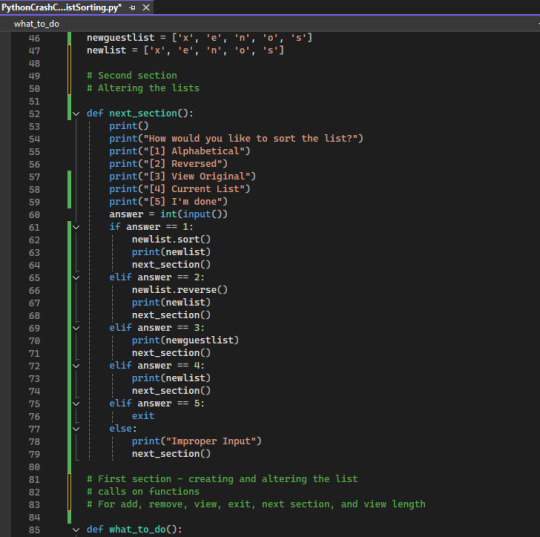Image resolution: width=540 pixels, height=537 pixels.
Task: Click the '# Altering the lists' comment
Action: click(143, 88)
